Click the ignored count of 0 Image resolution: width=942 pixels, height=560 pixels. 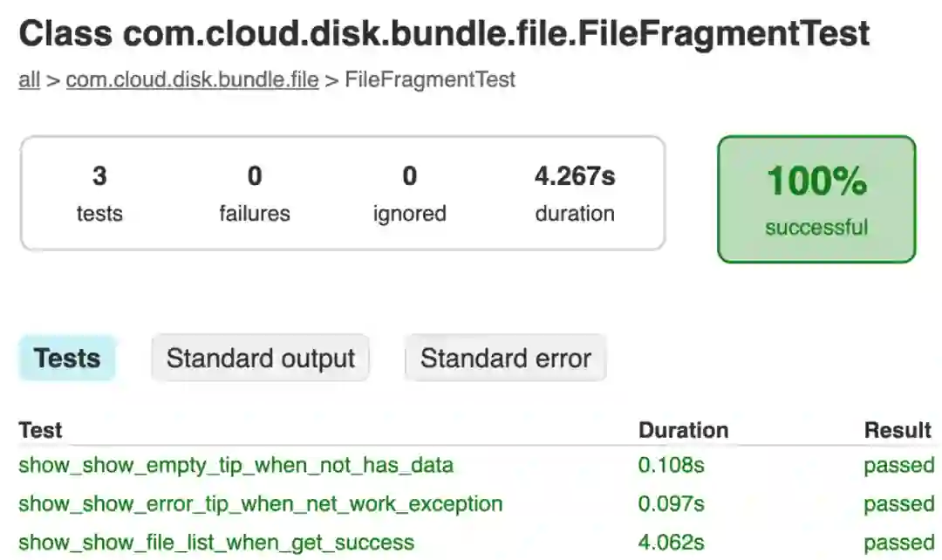409,176
